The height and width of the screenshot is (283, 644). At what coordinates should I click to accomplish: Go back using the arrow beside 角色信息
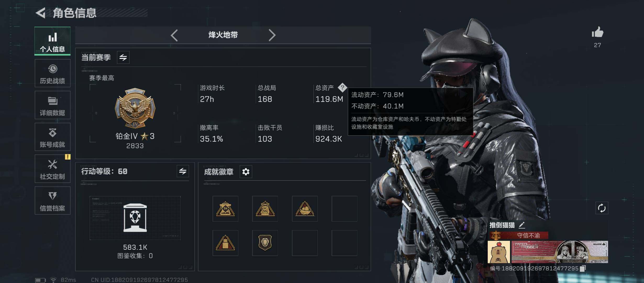(41, 13)
